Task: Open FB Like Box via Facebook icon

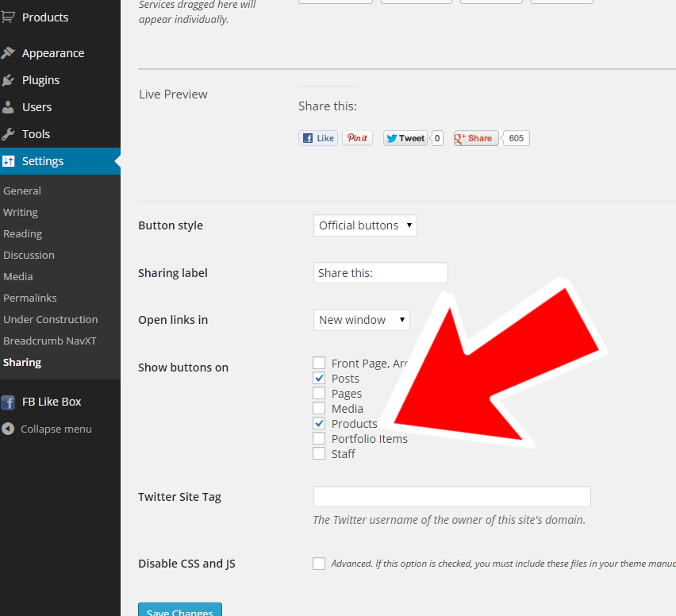Action: click(8, 402)
